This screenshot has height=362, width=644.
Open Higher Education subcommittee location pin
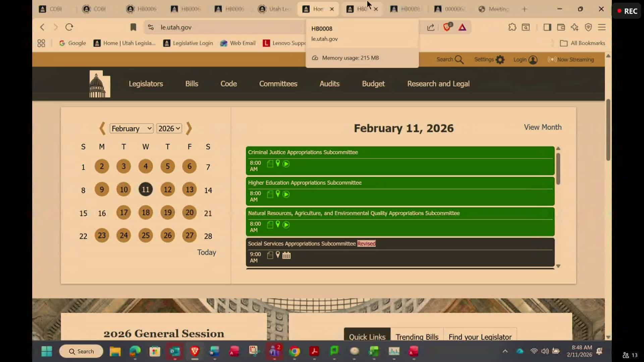tap(278, 194)
